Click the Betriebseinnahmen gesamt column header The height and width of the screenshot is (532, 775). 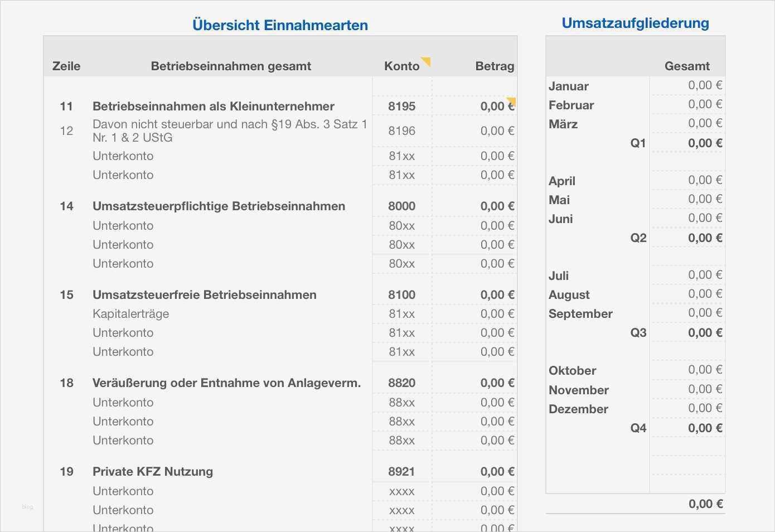[231, 66]
